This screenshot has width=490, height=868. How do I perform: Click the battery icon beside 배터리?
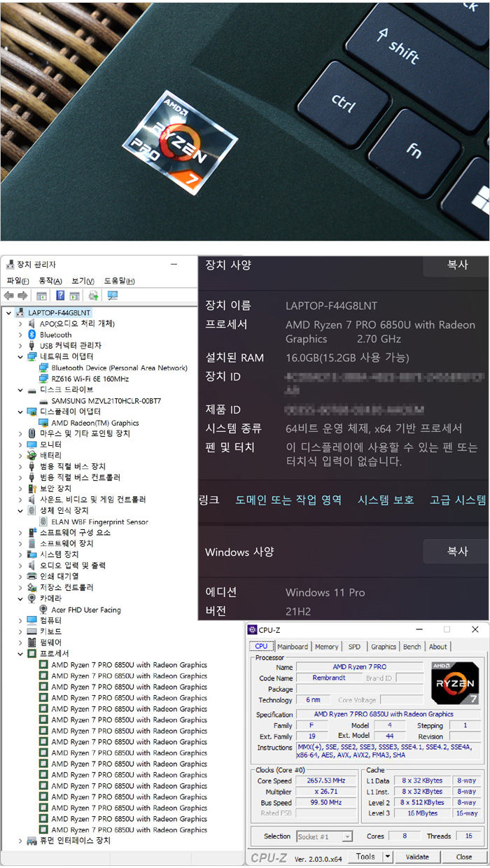31,456
